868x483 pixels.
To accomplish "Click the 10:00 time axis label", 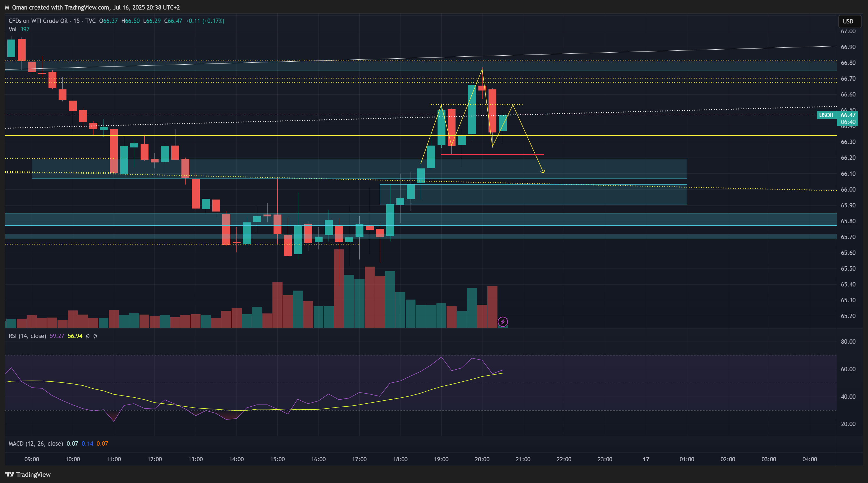I will (x=72, y=459).
